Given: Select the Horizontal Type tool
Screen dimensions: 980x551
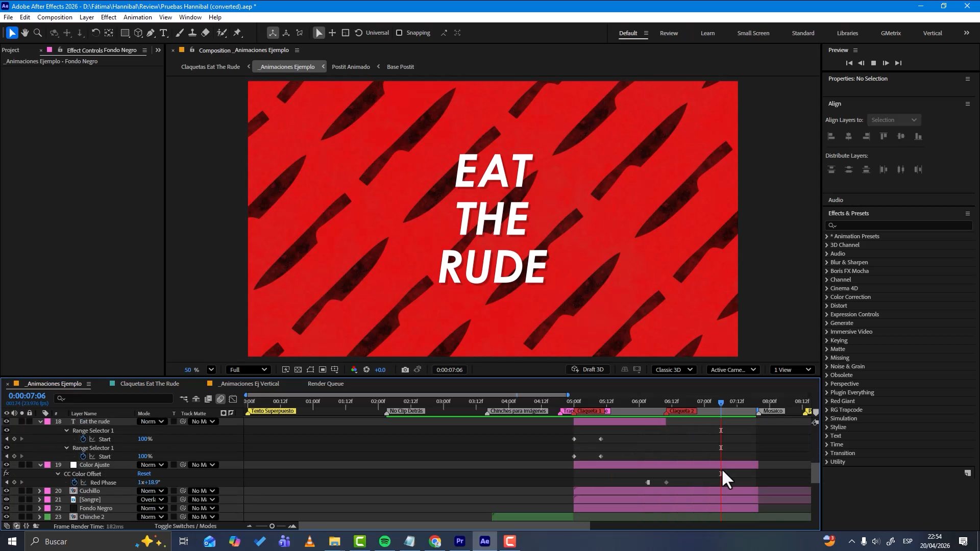Looking at the screenshot, I should pyautogui.click(x=163, y=33).
